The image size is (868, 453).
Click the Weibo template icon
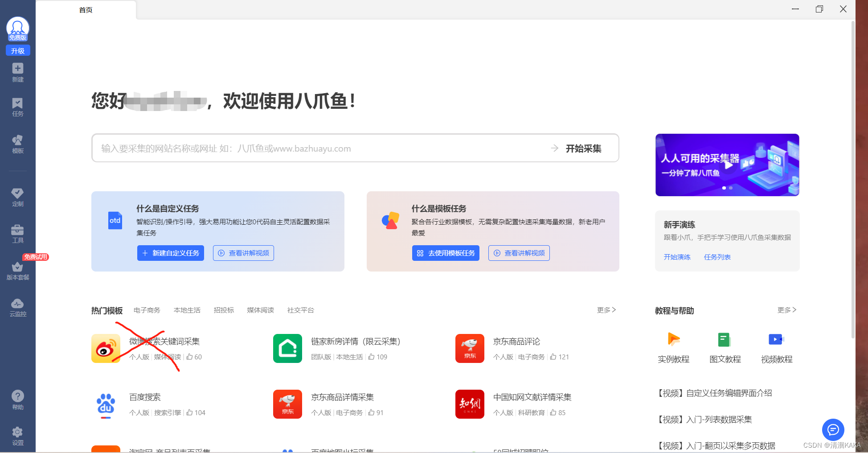106,348
